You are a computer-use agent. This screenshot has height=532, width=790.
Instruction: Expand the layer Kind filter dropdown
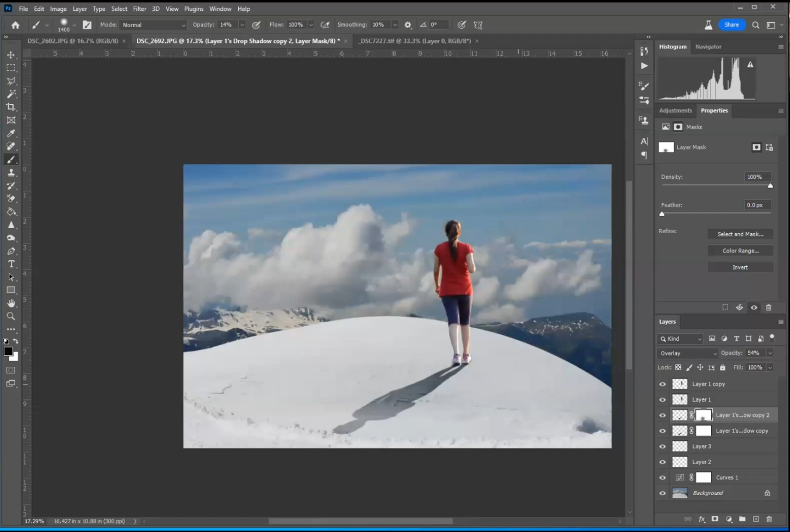pyautogui.click(x=681, y=339)
